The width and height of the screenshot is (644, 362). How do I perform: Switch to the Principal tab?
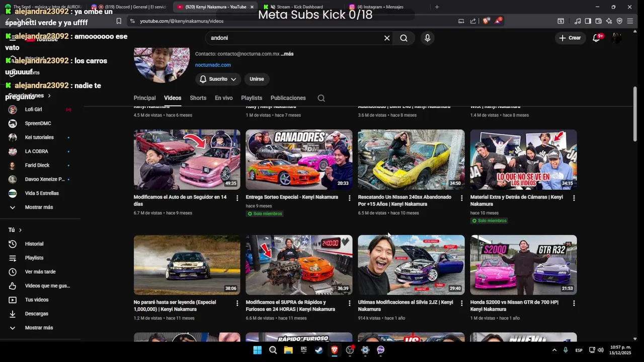144,98
